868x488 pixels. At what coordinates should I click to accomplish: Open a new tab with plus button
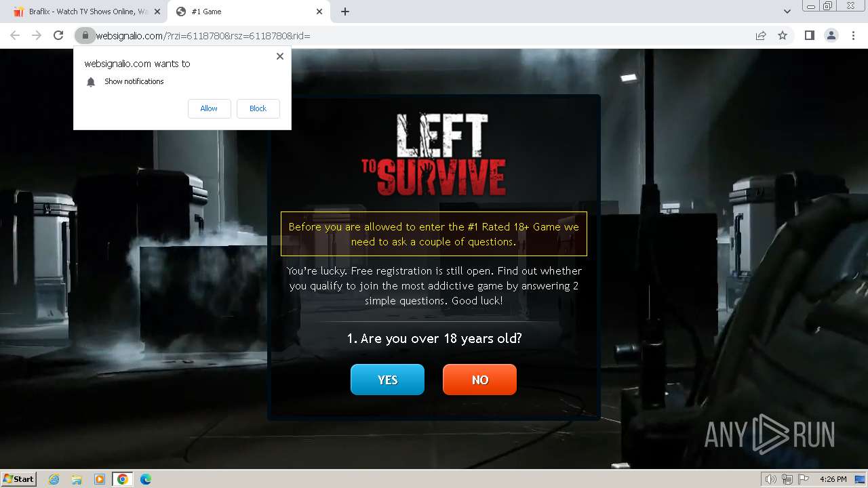pos(345,12)
